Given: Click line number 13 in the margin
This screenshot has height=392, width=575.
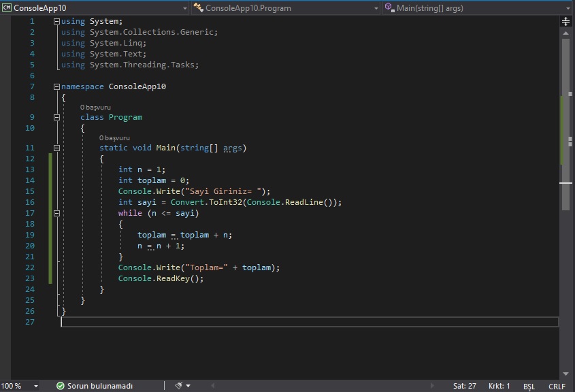Looking at the screenshot, I should click(x=30, y=169).
